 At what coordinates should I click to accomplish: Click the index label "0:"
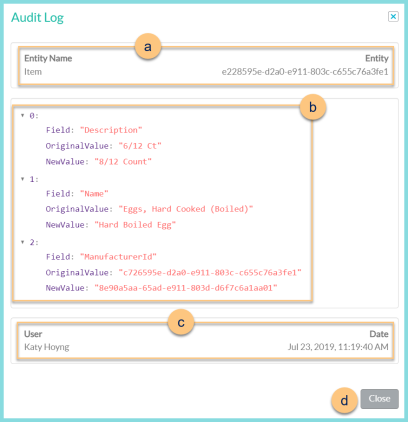pos(34,116)
